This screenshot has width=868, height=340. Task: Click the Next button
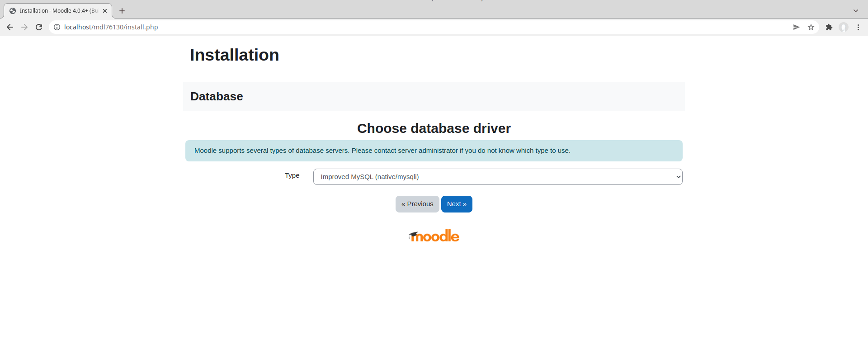[457, 204]
